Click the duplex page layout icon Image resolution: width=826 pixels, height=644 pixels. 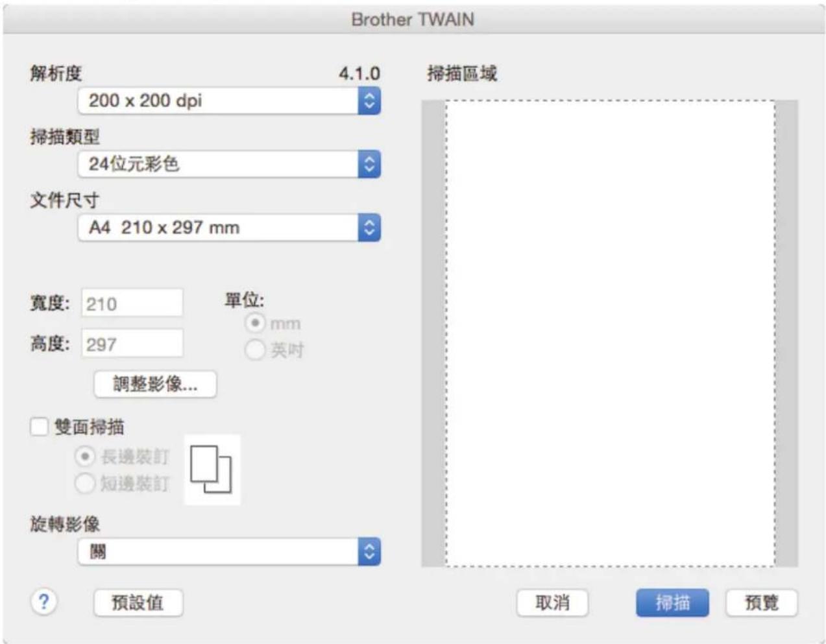pyautogui.click(x=212, y=470)
